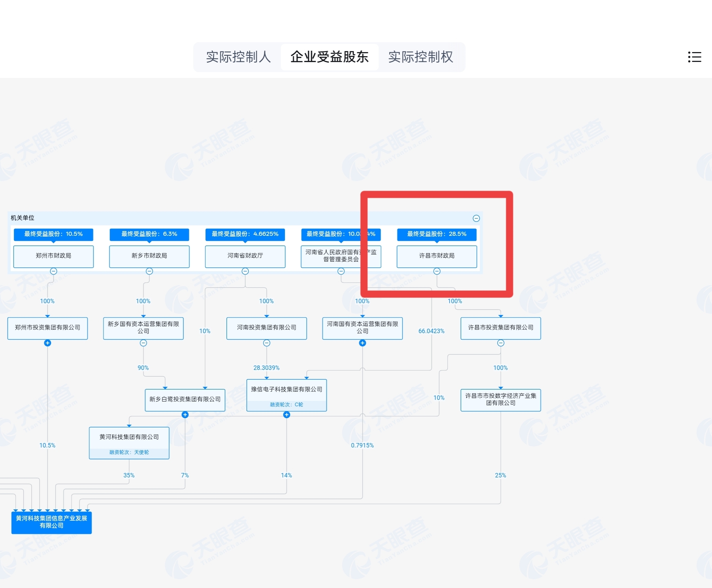Expand 新乡白鹭投资集团有限公司 node

185,414
